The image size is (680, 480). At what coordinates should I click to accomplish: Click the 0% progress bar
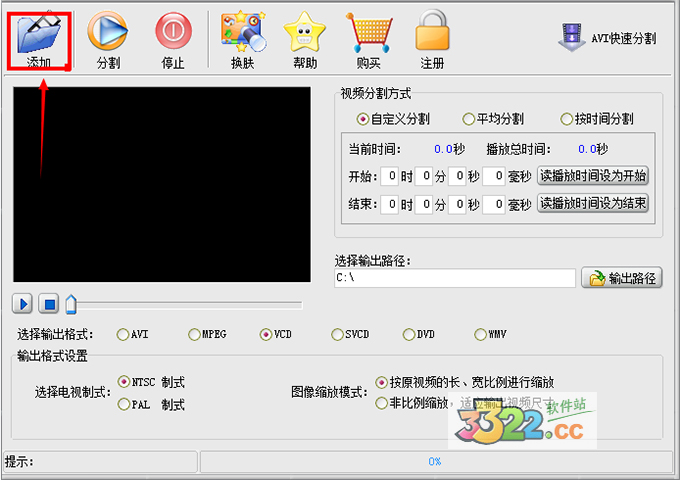click(435, 461)
